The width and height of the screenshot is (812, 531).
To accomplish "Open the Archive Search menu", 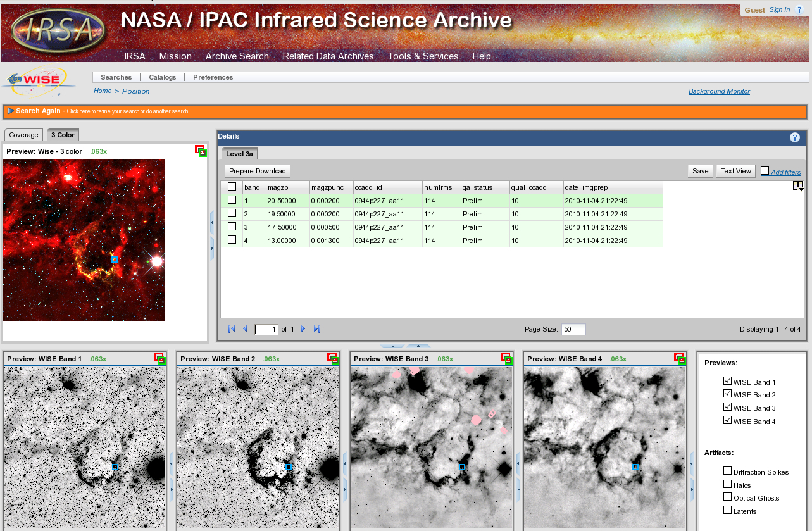I will click(237, 56).
